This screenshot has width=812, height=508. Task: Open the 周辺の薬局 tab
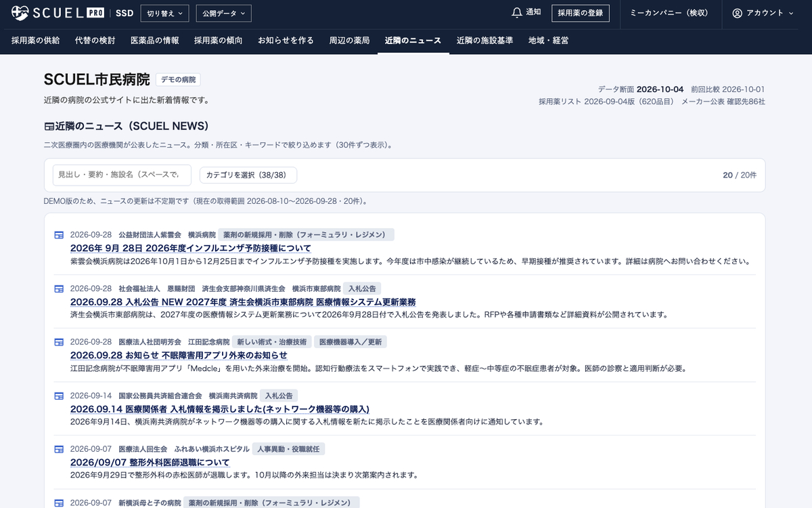point(349,40)
